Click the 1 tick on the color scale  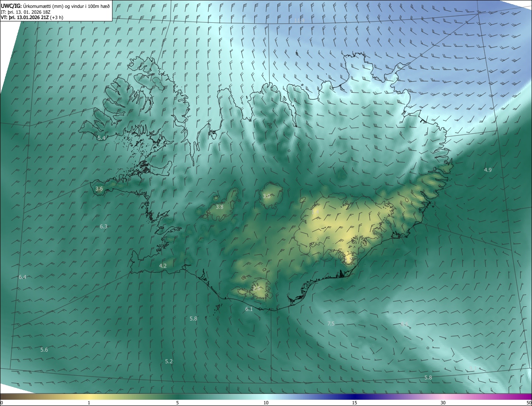pos(89,403)
